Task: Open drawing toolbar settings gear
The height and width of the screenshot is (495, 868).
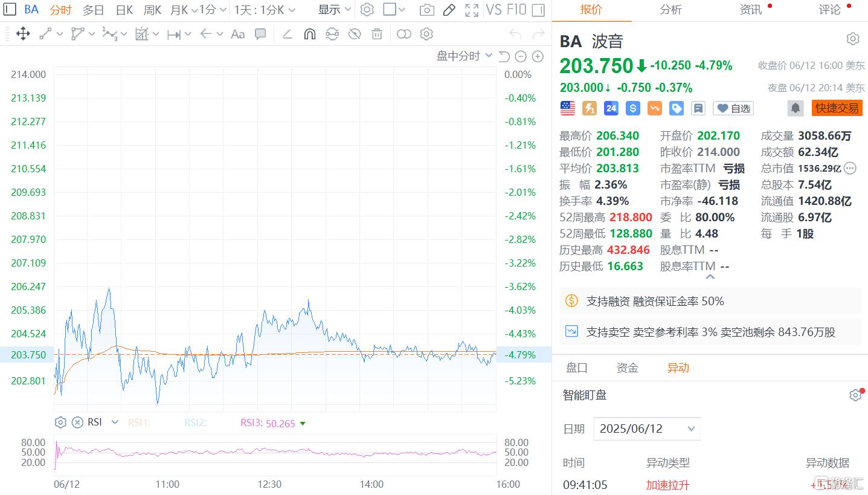Action: tap(427, 34)
